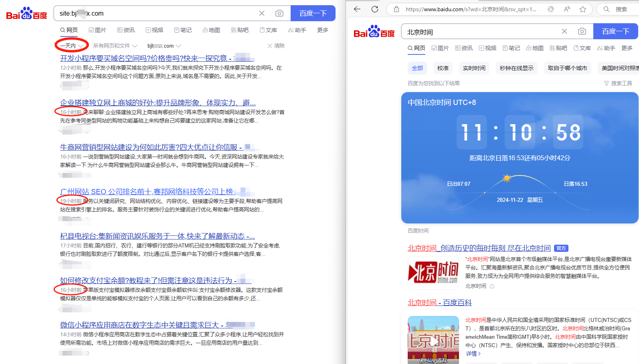Click the Baidu logo in left window
The width and height of the screenshot is (639, 364).
[26, 14]
